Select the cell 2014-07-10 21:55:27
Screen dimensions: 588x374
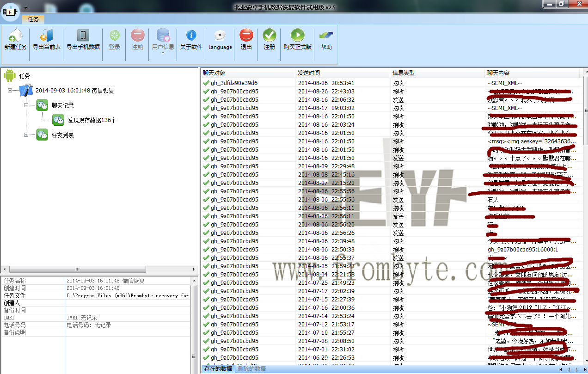(326, 333)
